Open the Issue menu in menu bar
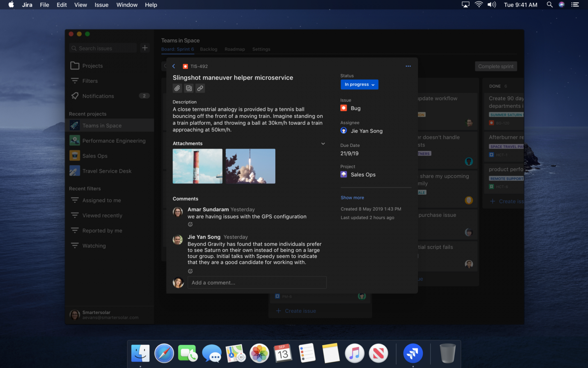This screenshot has width=588, height=368. [101, 5]
